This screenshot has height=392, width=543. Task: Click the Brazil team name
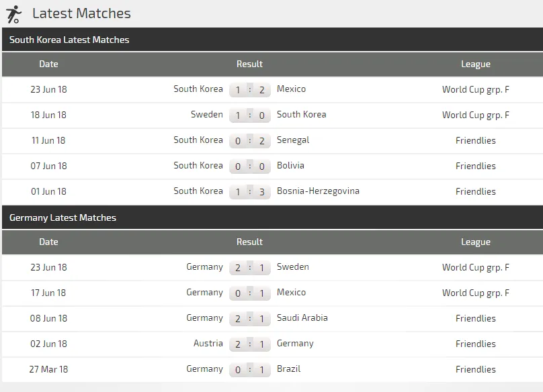click(289, 369)
